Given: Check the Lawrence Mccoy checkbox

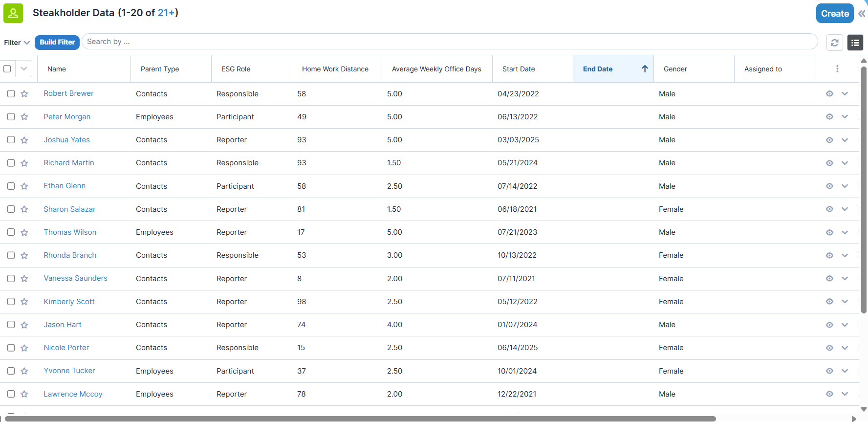Looking at the screenshot, I should coord(11,394).
